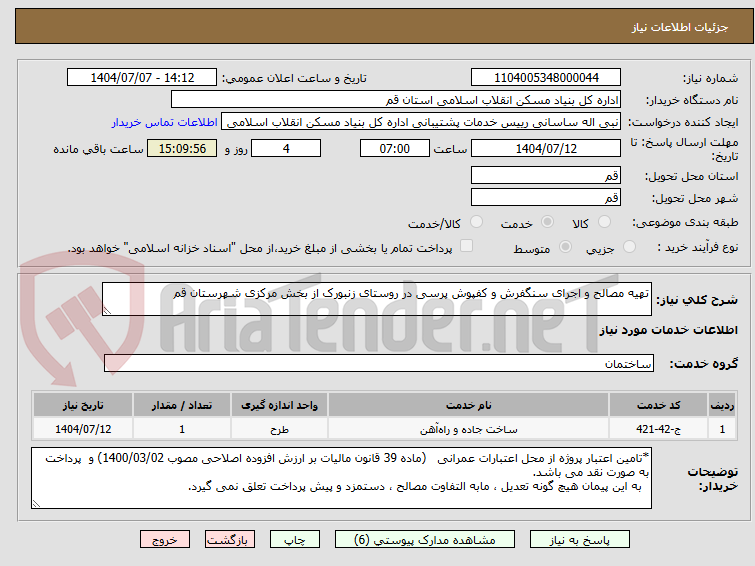Click the گروه خدمت field ساختمان
Viewport: 755px width, 566px height.
(379, 363)
